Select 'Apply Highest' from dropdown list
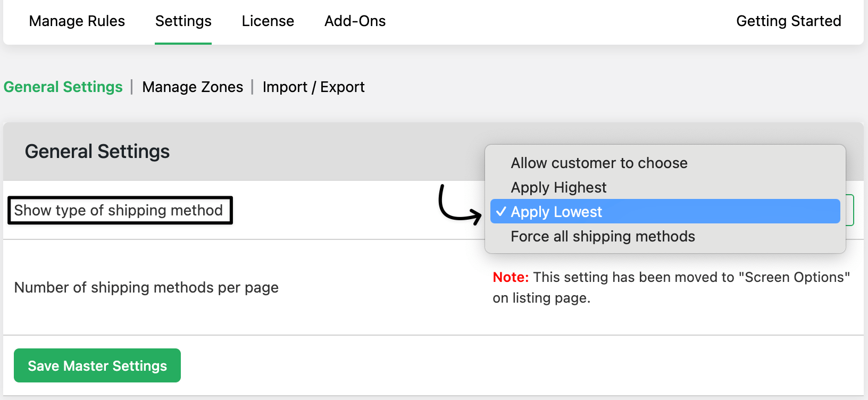 point(665,187)
